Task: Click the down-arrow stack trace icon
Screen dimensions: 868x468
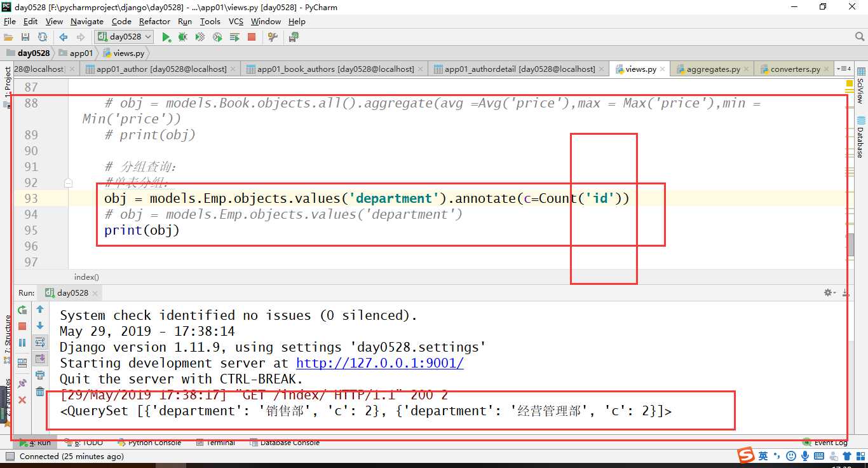Action: 40,326
